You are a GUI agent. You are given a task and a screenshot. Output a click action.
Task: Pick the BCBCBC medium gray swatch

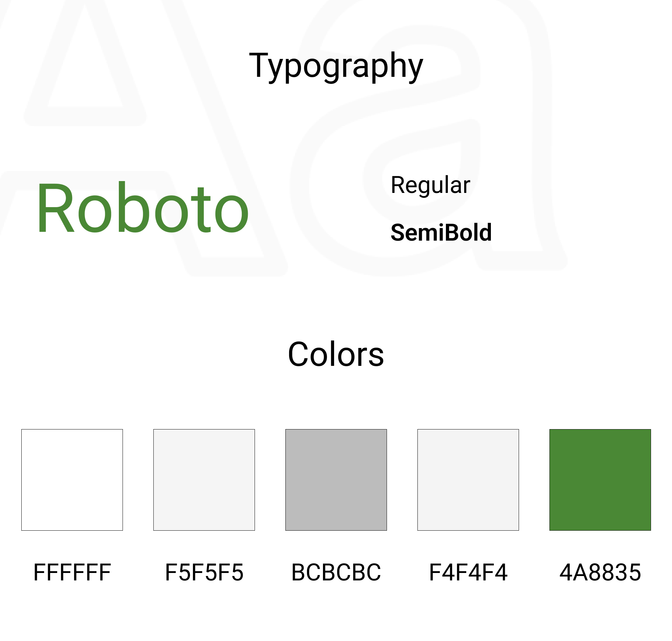click(x=336, y=480)
